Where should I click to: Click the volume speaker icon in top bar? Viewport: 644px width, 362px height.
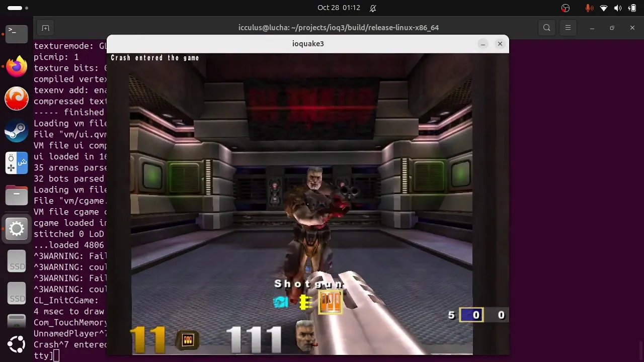click(x=618, y=8)
